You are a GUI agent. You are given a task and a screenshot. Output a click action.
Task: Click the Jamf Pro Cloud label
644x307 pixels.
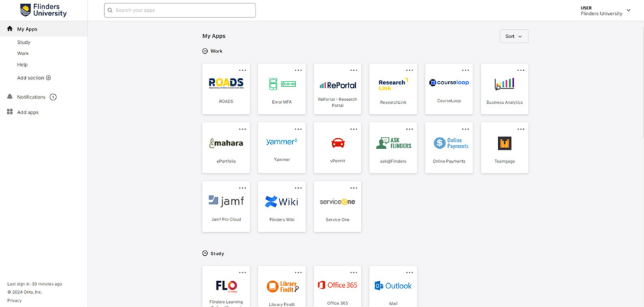(226, 219)
